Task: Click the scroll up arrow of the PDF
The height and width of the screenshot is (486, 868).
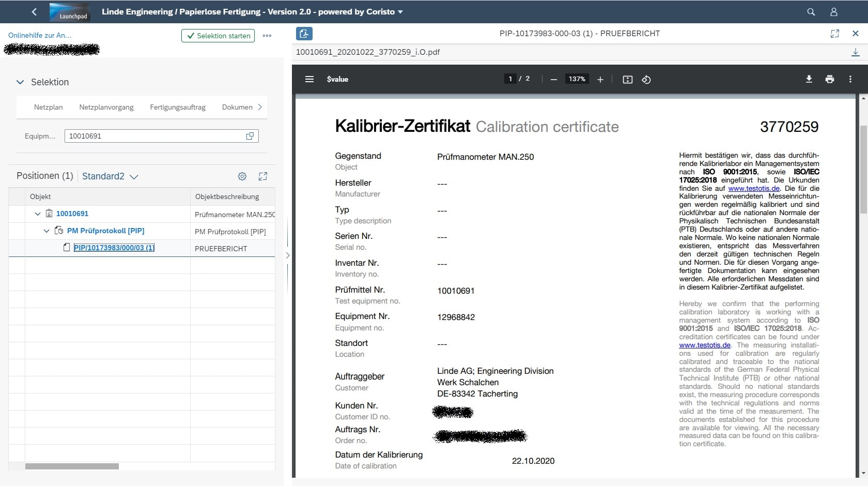Action: 863,98
